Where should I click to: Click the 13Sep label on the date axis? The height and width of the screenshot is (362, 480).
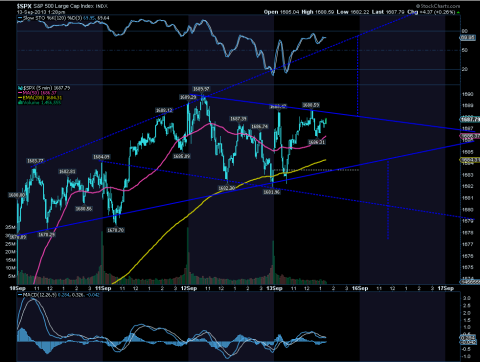pos(274,288)
